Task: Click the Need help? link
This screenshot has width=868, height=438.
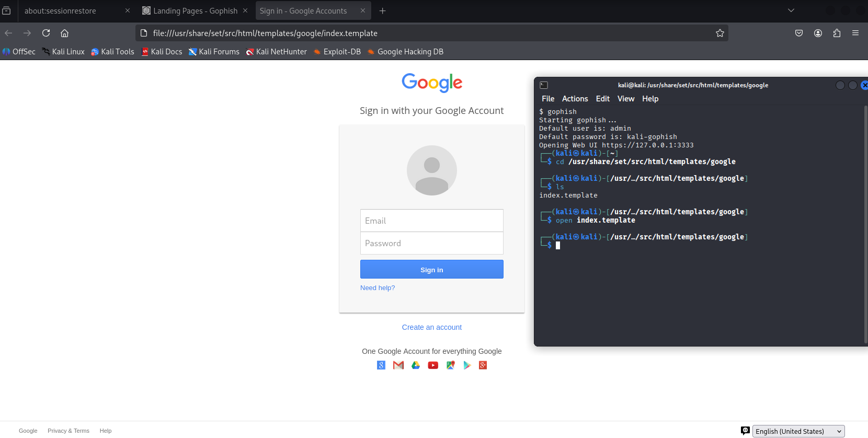Action: (x=378, y=288)
